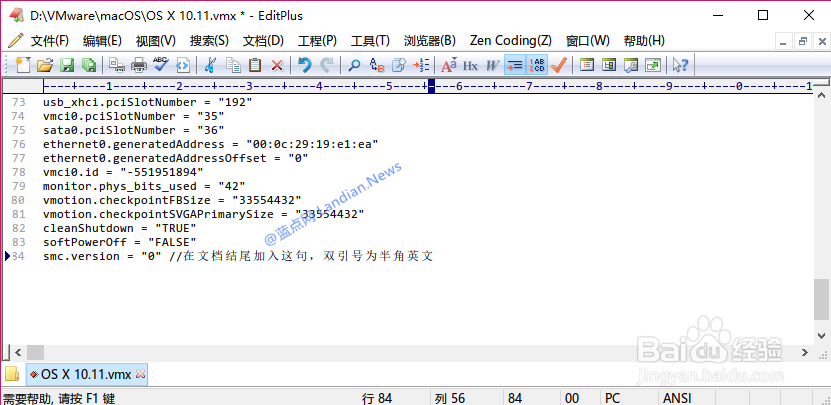Open the 浏览器(B) menu

(x=430, y=41)
